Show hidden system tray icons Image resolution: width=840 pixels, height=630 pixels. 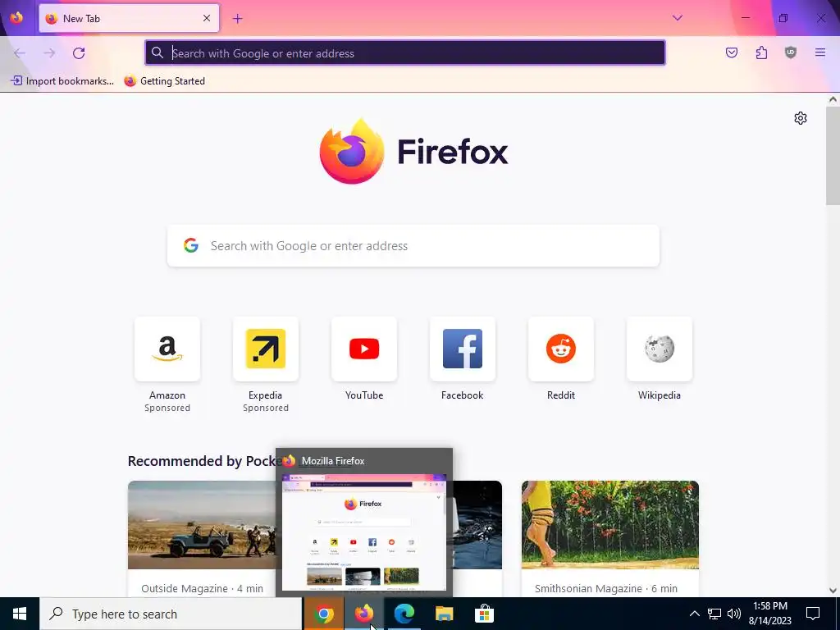click(694, 614)
